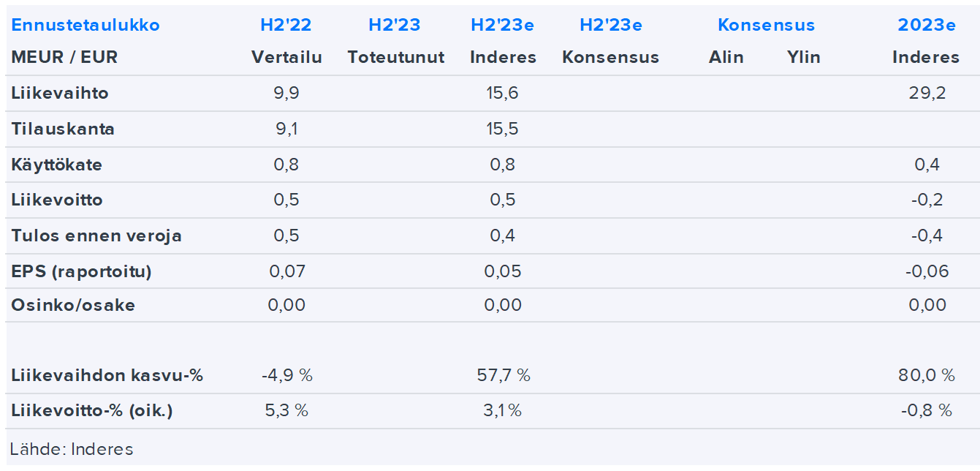The height and width of the screenshot is (471, 980).
Task: Click the 57,7 % growth value
Action: click(503, 376)
